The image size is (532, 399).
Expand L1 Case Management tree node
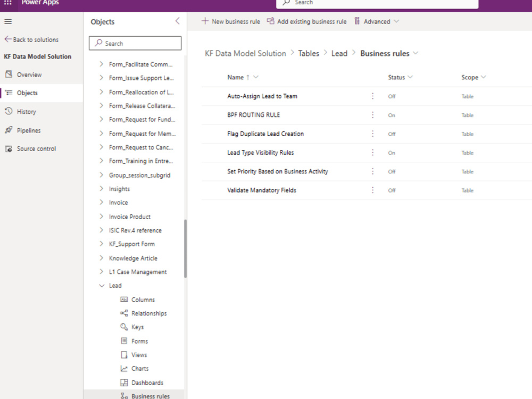[x=101, y=272]
